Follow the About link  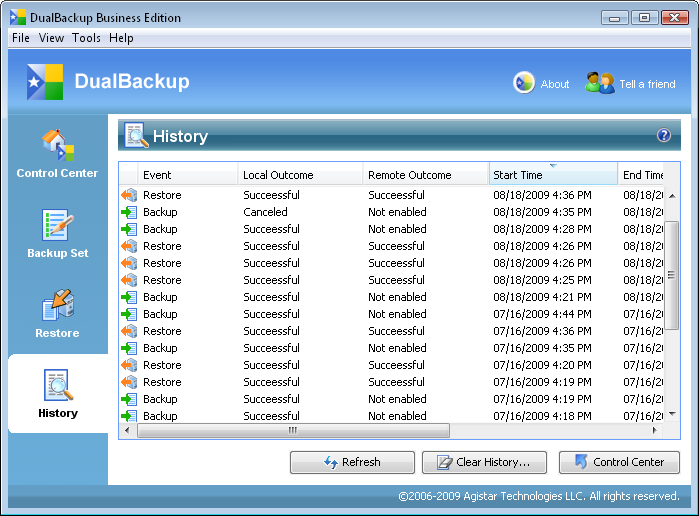pos(555,84)
